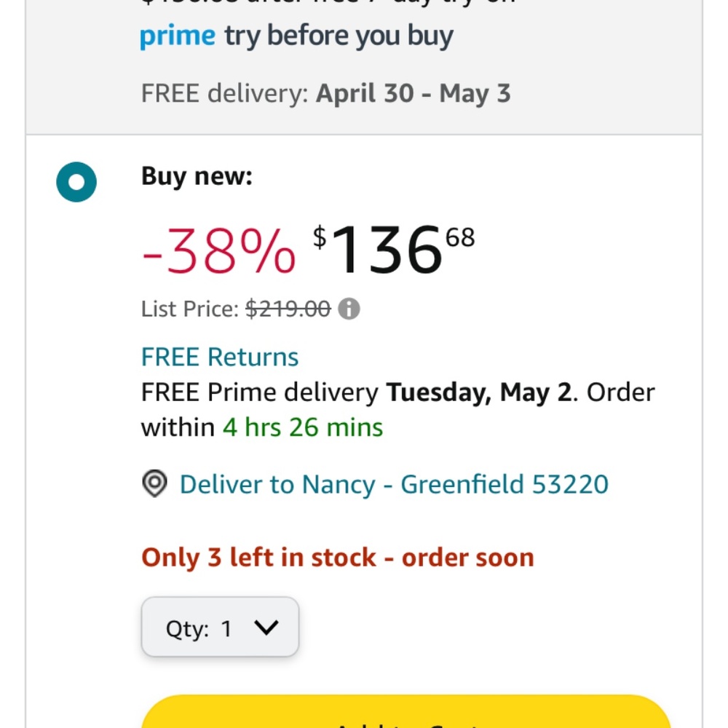Click the "FREE Prime delivery" text

pos(260,392)
